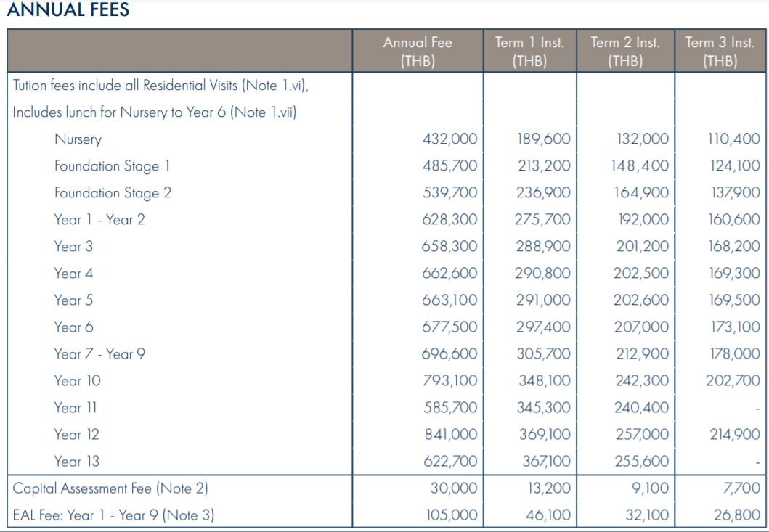
Task: Click Year 10 annual fee 793,100
Action: (450, 381)
